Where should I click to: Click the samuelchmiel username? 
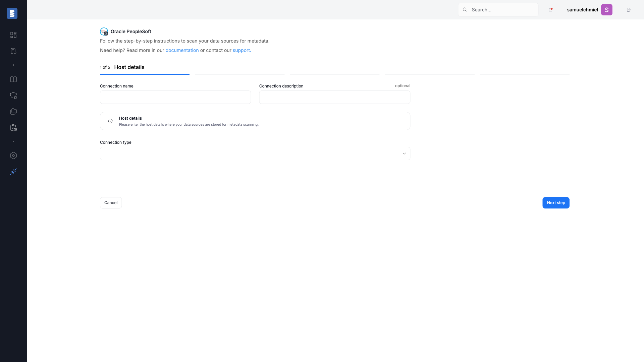pyautogui.click(x=582, y=10)
